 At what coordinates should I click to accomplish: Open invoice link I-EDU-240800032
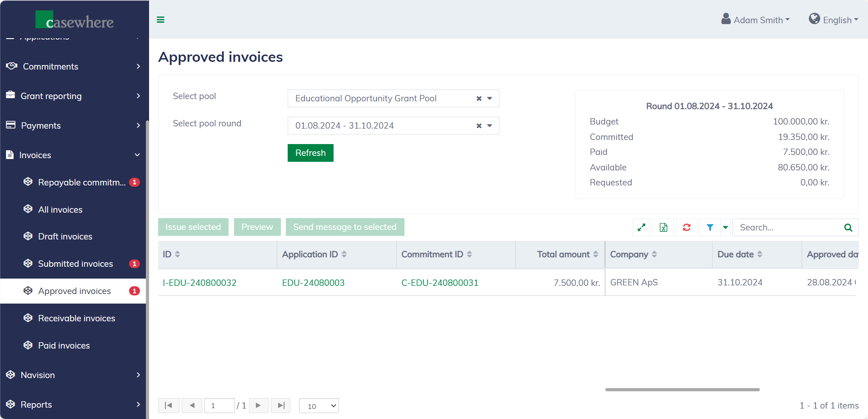click(200, 283)
